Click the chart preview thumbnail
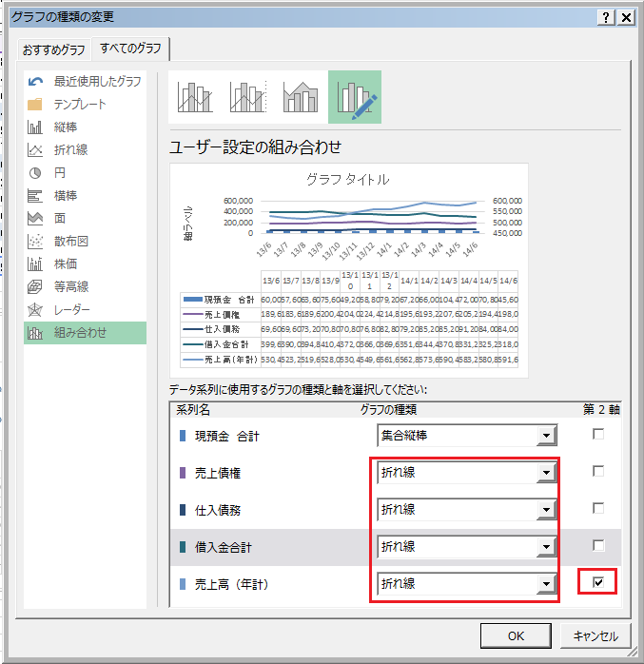 [x=348, y=268]
